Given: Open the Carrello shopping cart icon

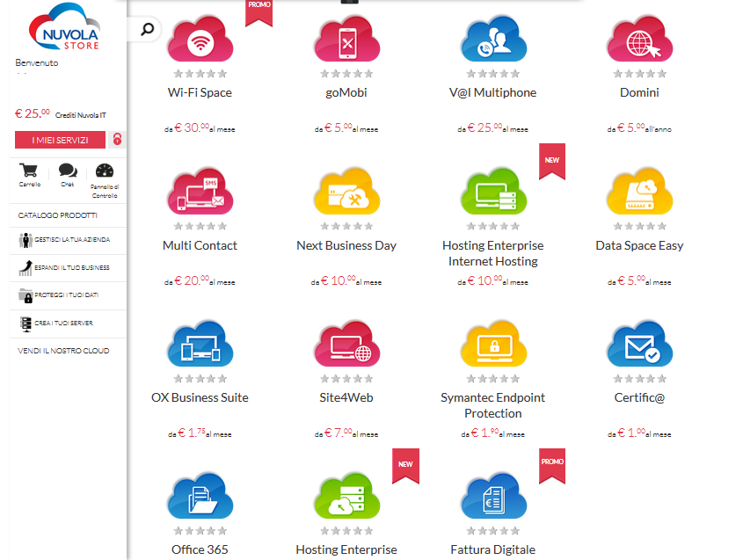Looking at the screenshot, I should (x=29, y=172).
